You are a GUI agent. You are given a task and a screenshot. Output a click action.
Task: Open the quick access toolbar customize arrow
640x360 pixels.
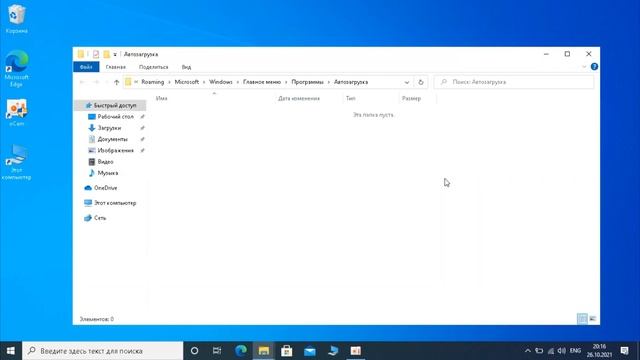115,54
